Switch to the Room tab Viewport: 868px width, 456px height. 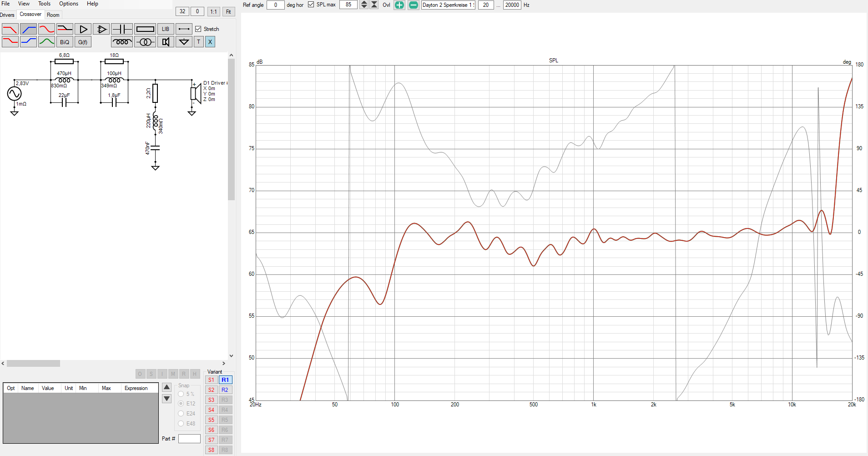(53, 15)
